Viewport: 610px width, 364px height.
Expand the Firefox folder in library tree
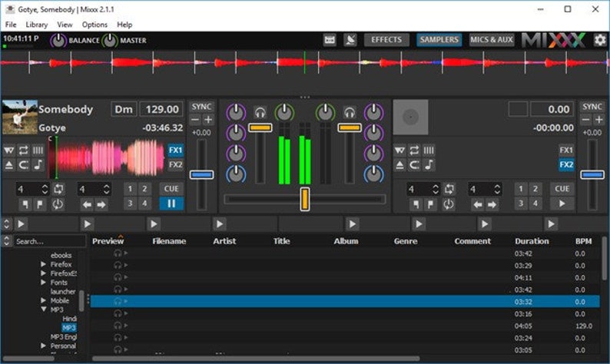tap(43, 264)
